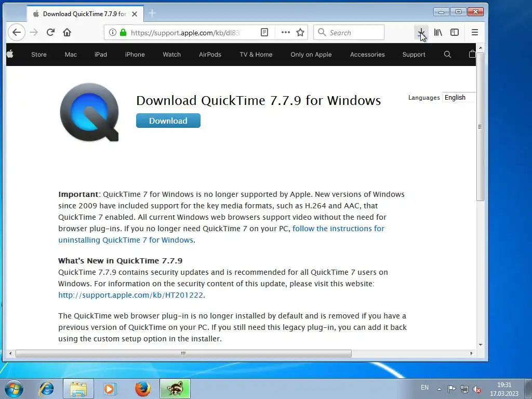
Task: Click the vertical scrollbar thumb
Action: click(480, 127)
